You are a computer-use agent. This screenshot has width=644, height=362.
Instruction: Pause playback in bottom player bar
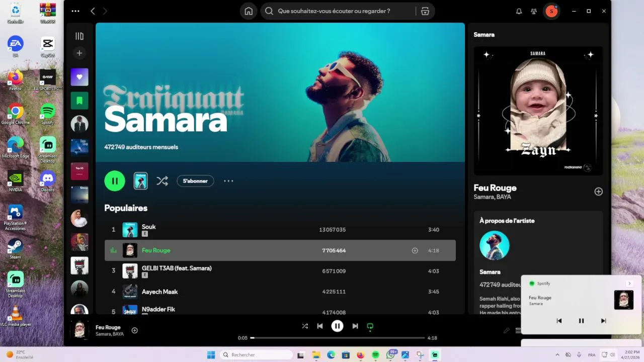coord(337,326)
